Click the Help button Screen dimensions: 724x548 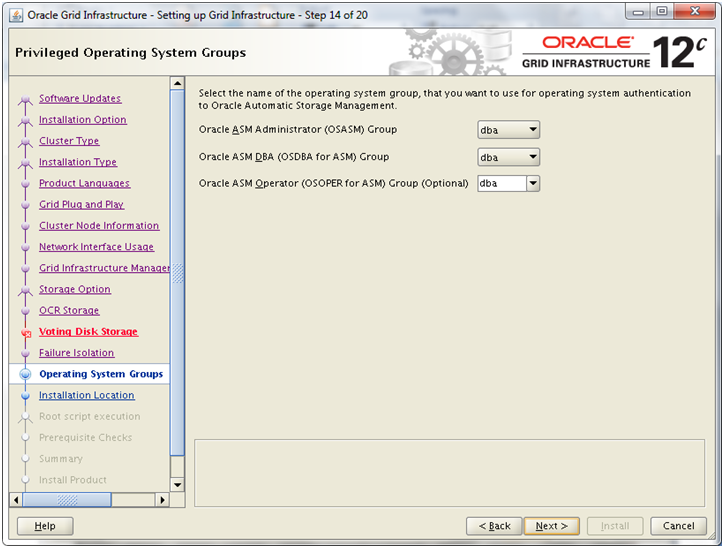[45, 526]
